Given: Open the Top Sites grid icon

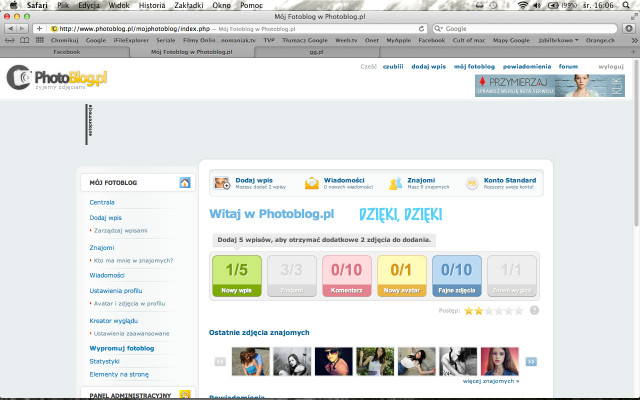Looking at the screenshot, I should point(40,40).
